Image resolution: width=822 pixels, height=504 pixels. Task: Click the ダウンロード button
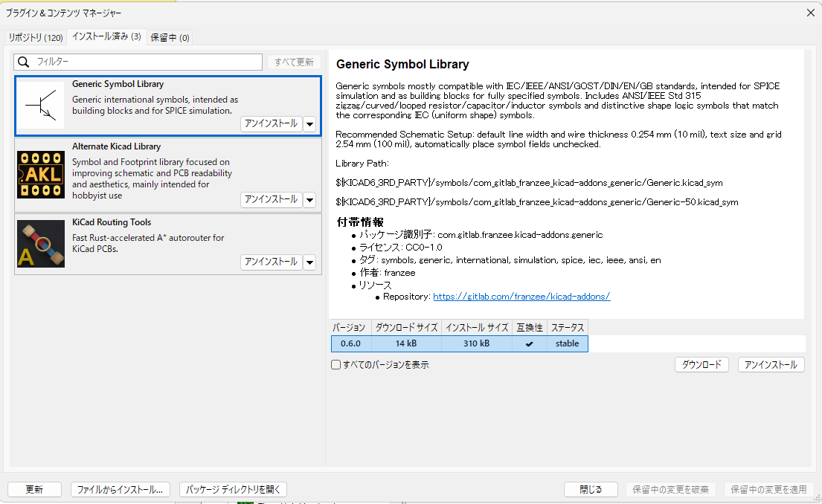tap(701, 365)
